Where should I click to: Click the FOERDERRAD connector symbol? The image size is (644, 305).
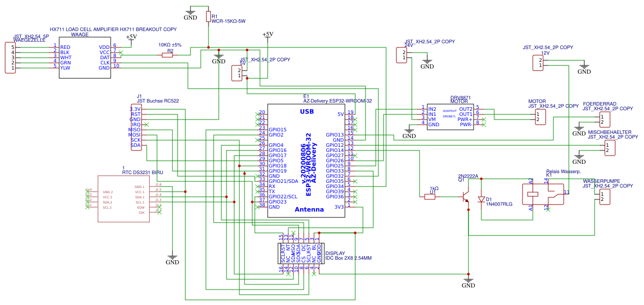(x=604, y=120)
